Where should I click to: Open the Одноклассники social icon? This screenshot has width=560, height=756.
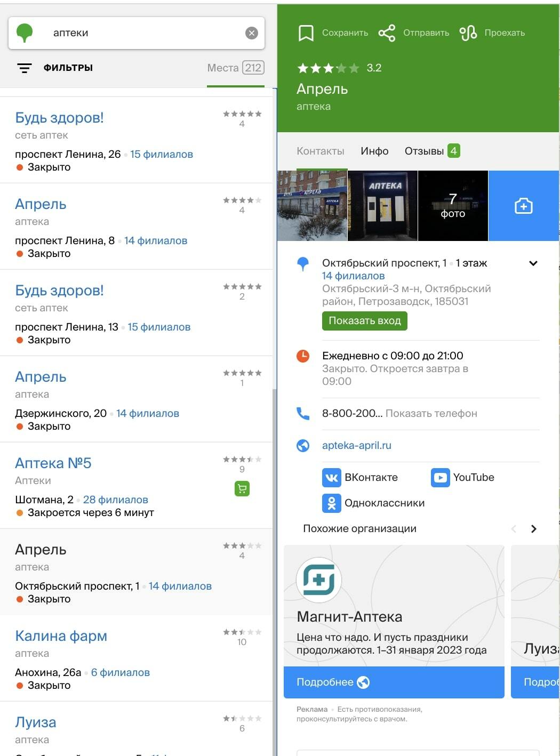click(x=332, y=503)
